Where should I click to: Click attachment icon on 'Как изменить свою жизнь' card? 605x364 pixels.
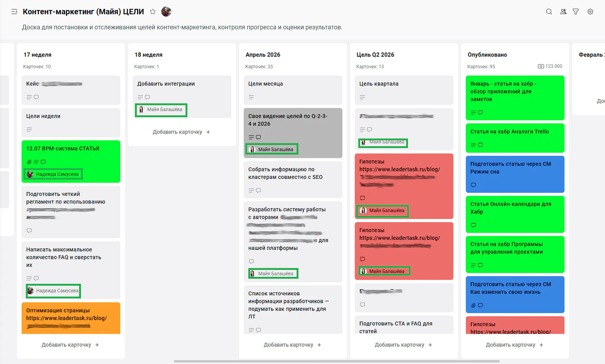(473, 305)
